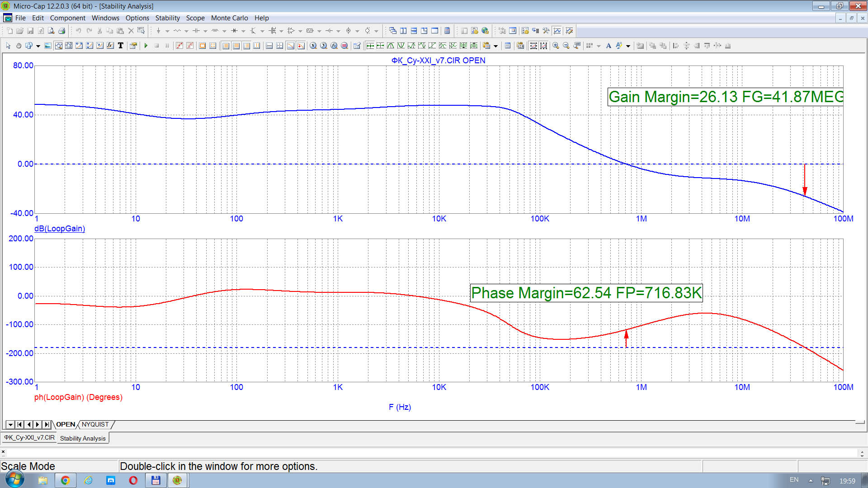Click the Run analysis green arrow
The width and height of the screenshot is (868, 488).
click(x=146, y=46)
